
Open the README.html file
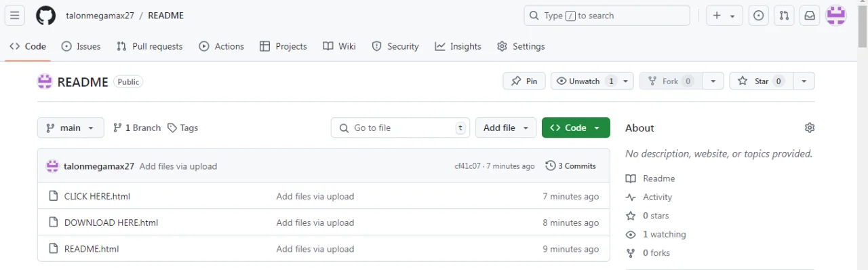92,249
